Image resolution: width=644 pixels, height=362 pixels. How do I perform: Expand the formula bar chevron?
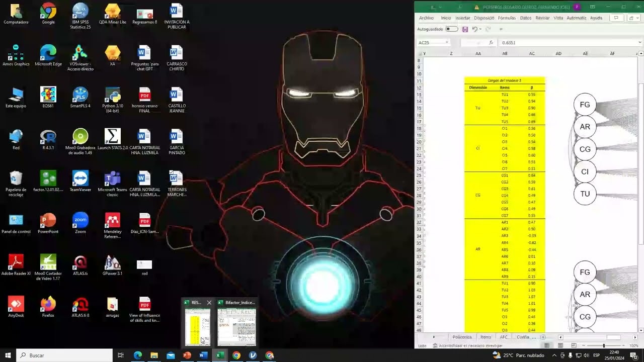(x=639, y=43)
